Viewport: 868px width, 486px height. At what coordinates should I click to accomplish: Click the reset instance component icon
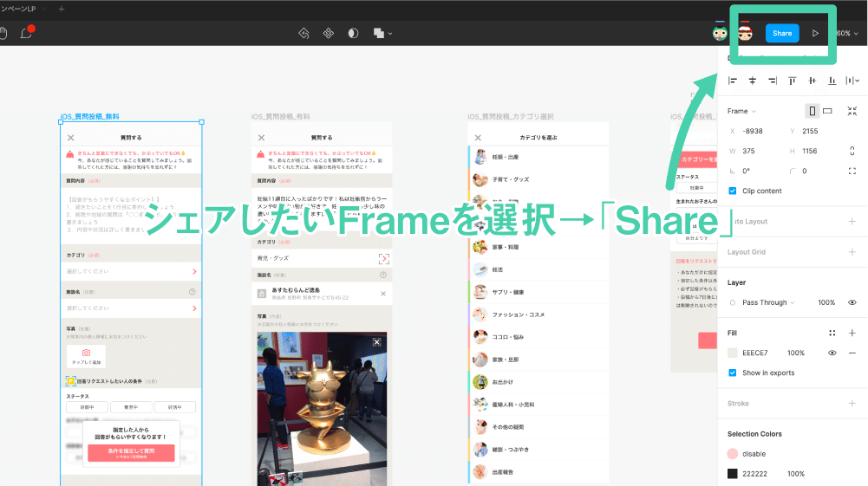[303, 33]
